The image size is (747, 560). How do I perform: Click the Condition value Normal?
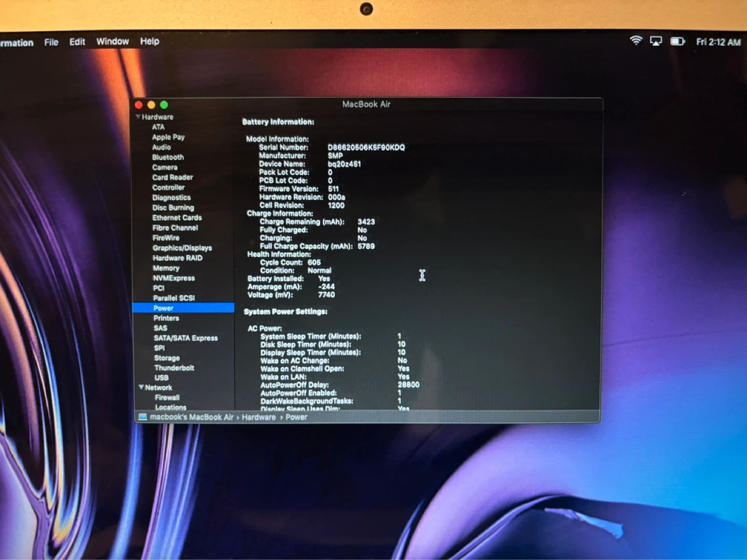coord(320,271)
